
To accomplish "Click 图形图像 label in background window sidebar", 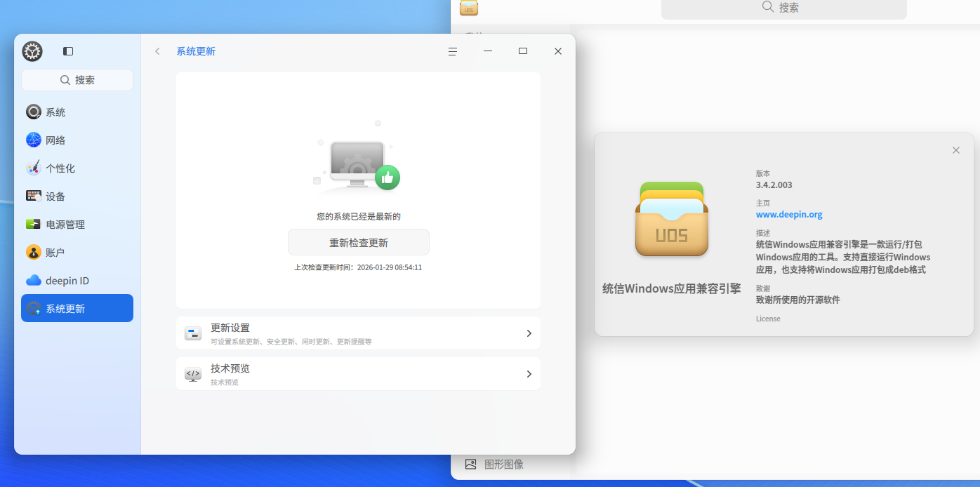I will point(504,465).
